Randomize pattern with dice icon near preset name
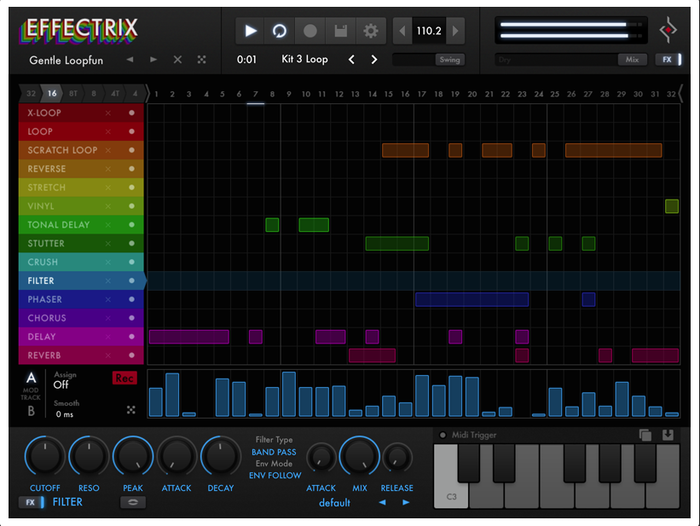The width and height of the screenshot is (700, 526). pyautogui.click(x=202, y=59)
